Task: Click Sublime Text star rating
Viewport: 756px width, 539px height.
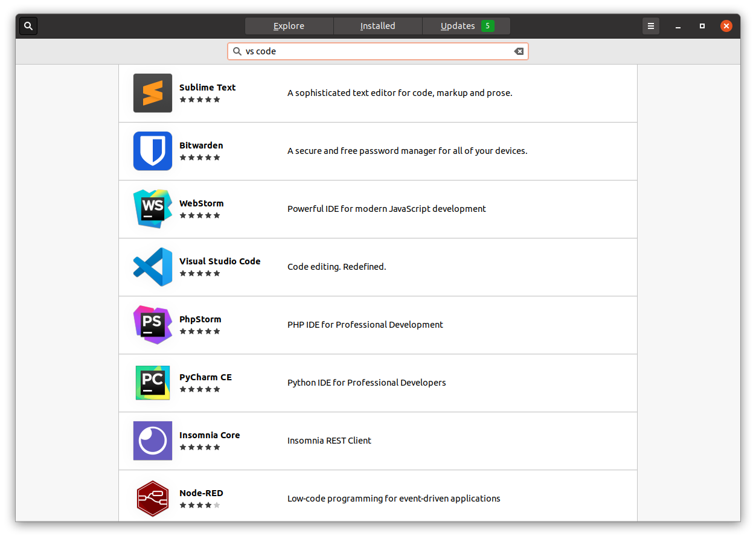Action: [200, 100]
